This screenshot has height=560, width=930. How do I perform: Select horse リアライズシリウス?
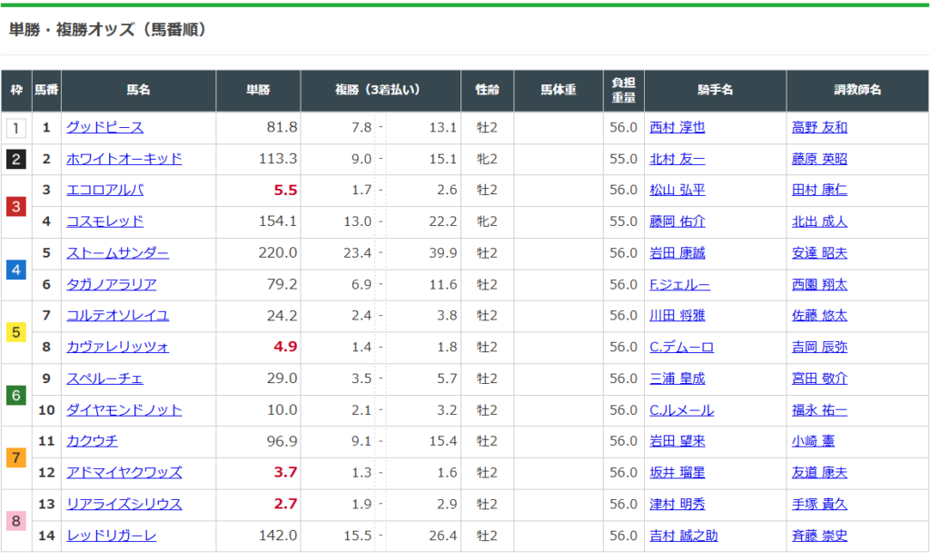click(124, 505)
